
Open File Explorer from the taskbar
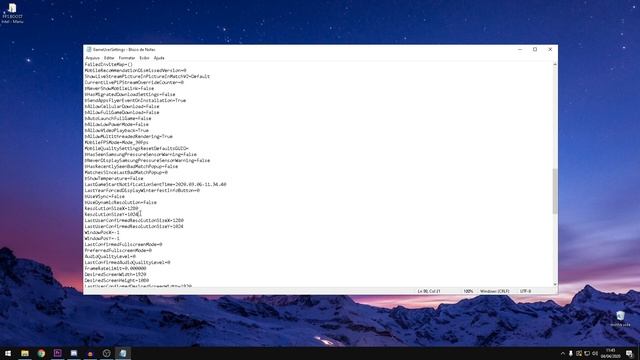(x=25, y=353)
